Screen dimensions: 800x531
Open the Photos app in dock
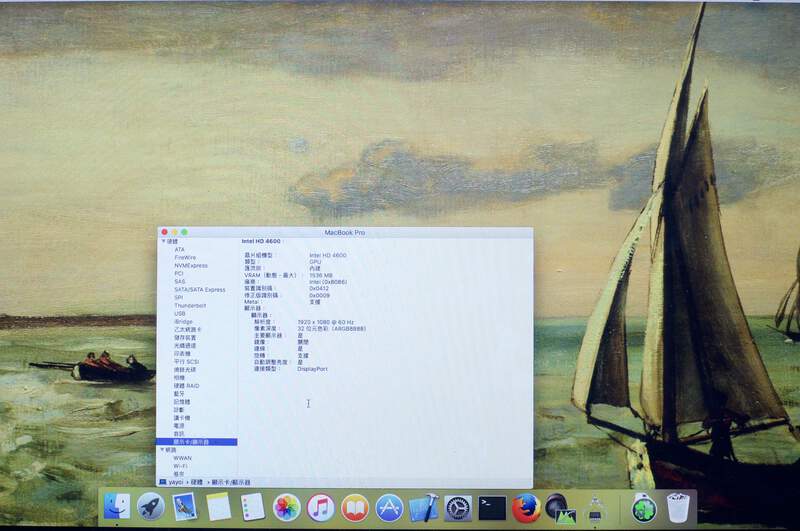tap(287, 507)
